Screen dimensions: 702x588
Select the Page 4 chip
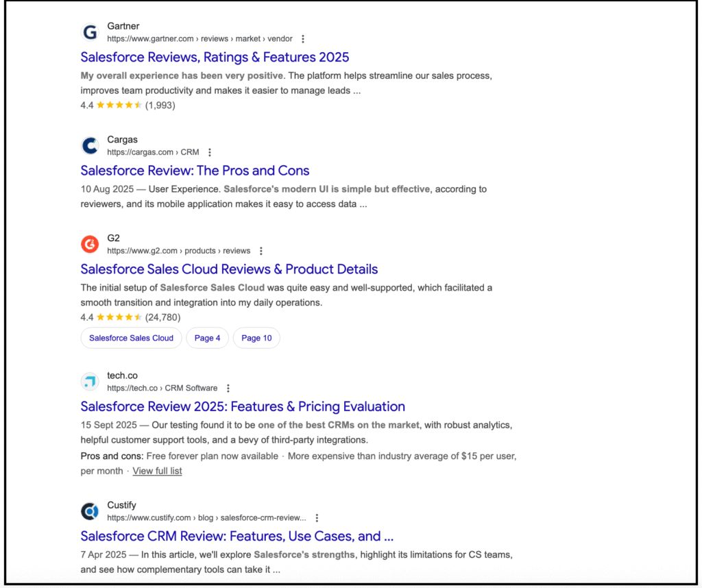click(x=207, y=338)
